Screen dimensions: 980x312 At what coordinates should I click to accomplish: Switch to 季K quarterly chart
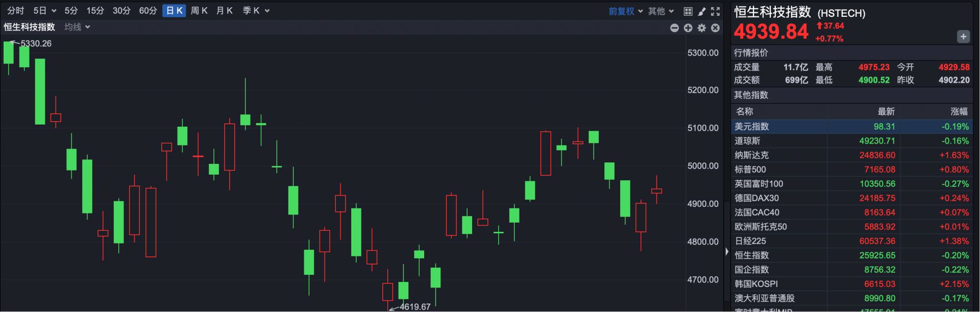click(x=251, y=11)
